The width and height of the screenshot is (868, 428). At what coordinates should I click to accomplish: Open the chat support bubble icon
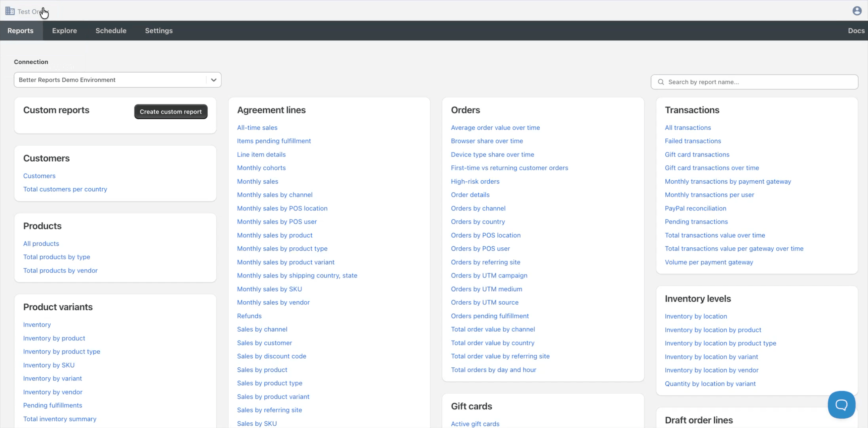[841, 405]
